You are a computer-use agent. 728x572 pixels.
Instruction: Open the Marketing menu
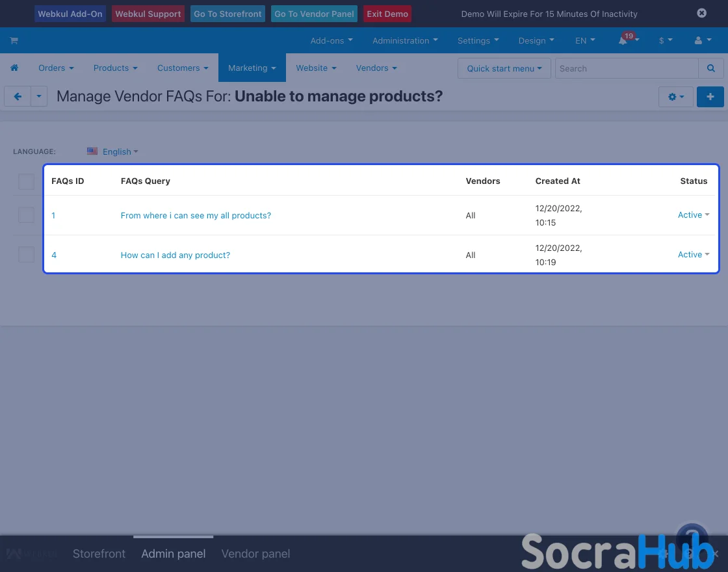point(252,68)
